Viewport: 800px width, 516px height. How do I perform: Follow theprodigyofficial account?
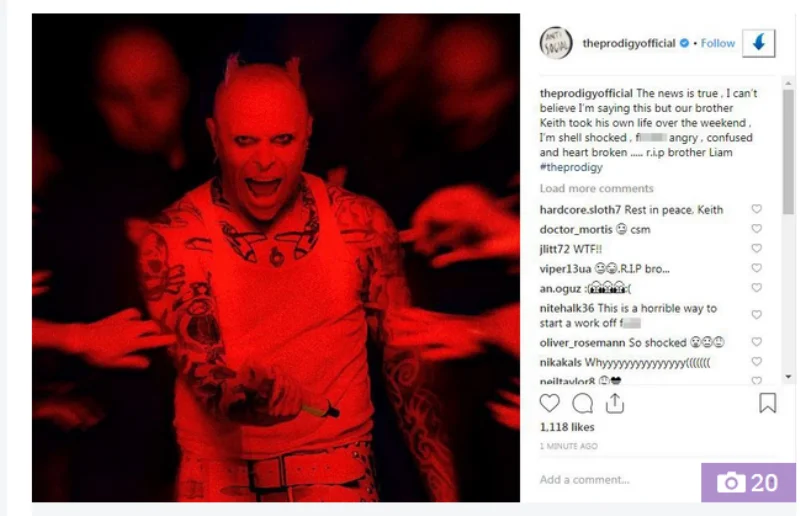pos(718,43)
